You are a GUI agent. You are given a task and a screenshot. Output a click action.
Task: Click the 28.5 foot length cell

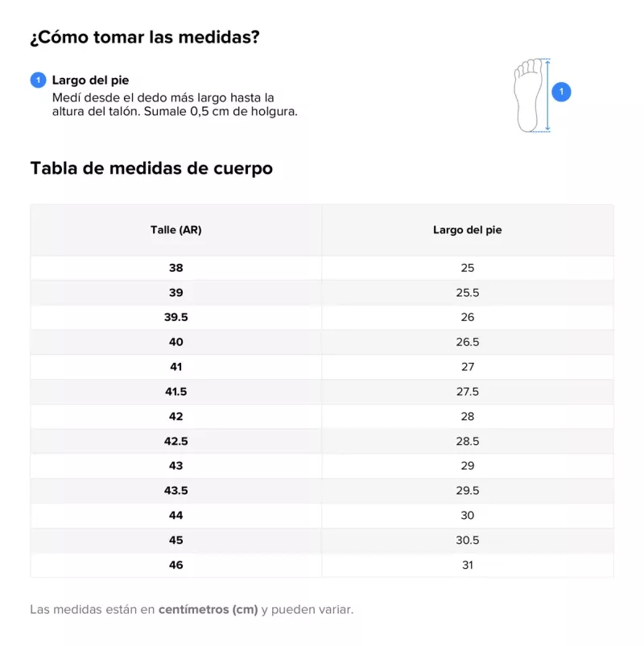pos(467,442)
